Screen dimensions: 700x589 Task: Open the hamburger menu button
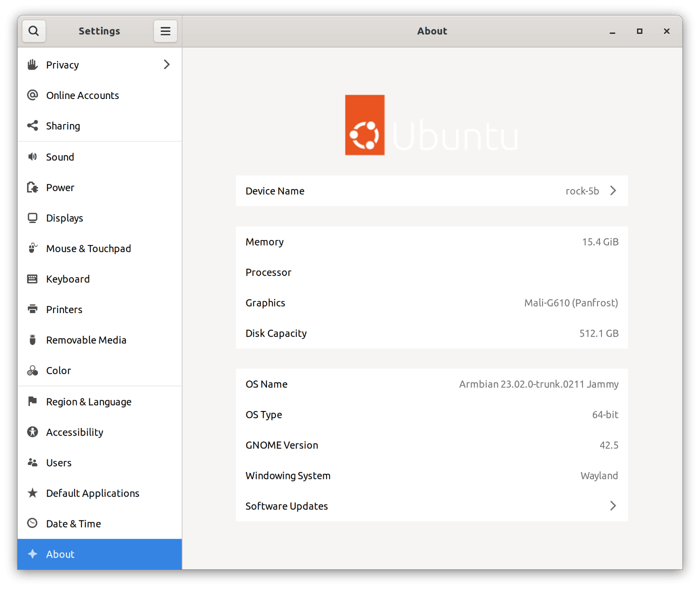[x=165, y=31]
